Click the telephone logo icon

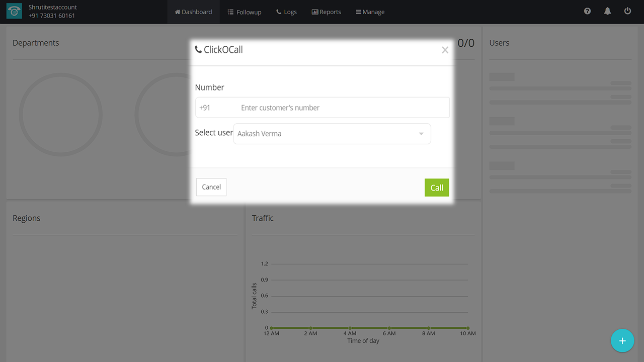click(x=14, y=12)
